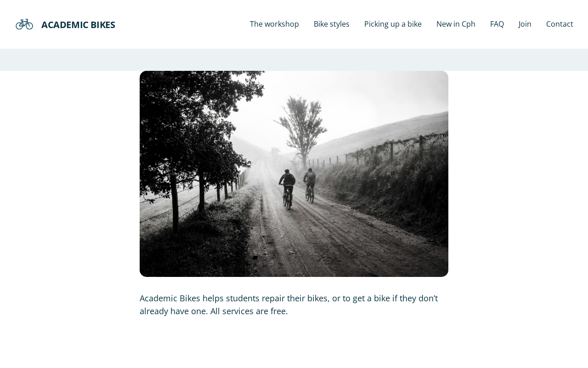
Task: Click the left cyclist in the photo
Action: (x=288, y=189)
